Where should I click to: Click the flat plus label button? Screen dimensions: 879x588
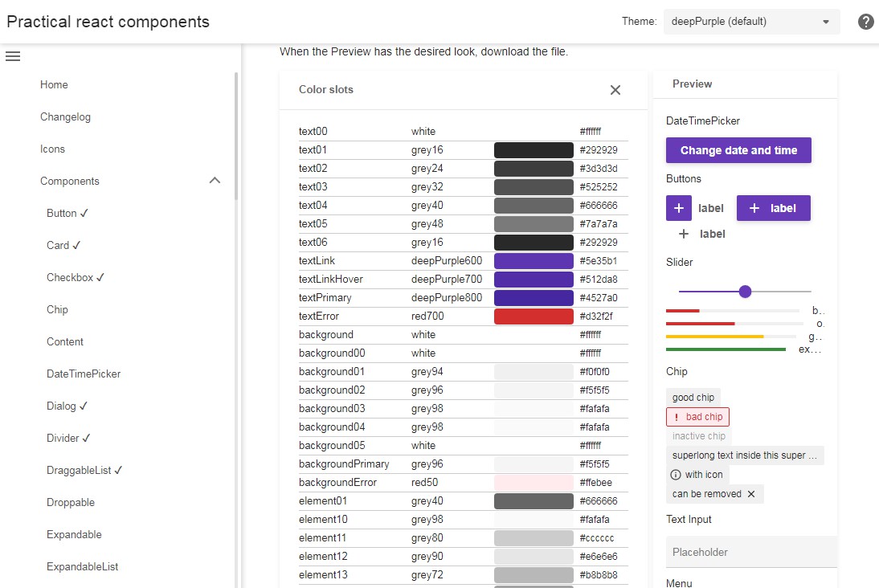click(x=701, y=234)
